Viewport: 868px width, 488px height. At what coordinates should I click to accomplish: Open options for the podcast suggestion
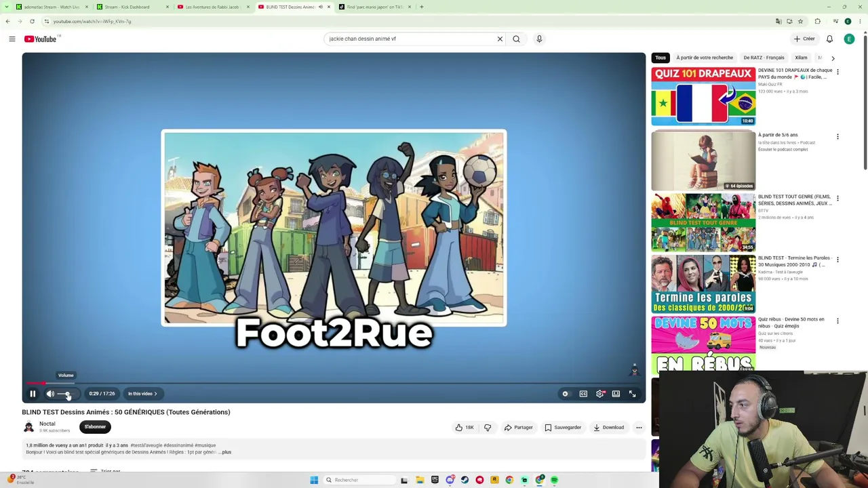(837, 137)
